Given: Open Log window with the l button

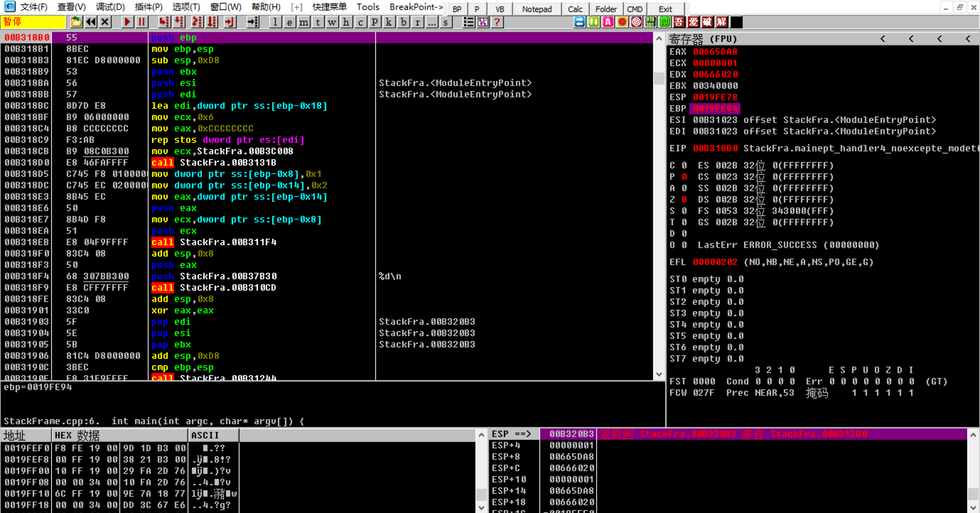Looking at the screenshot, I should point(275,22).
